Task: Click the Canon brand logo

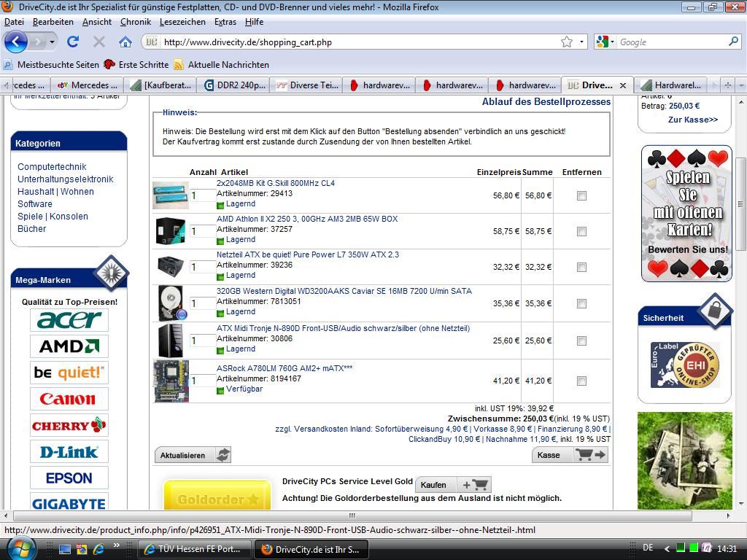Action: click(x=69, y=399)
